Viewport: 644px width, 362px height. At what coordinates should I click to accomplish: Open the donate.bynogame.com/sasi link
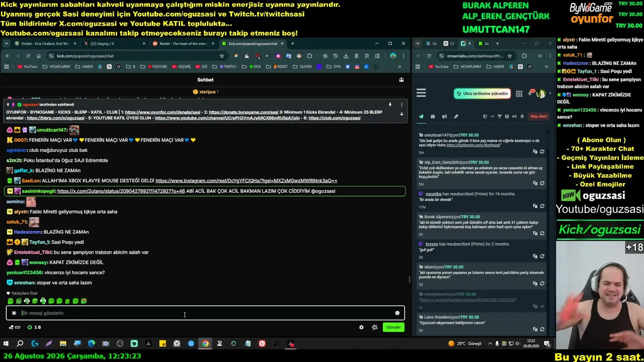pos(244,112)
